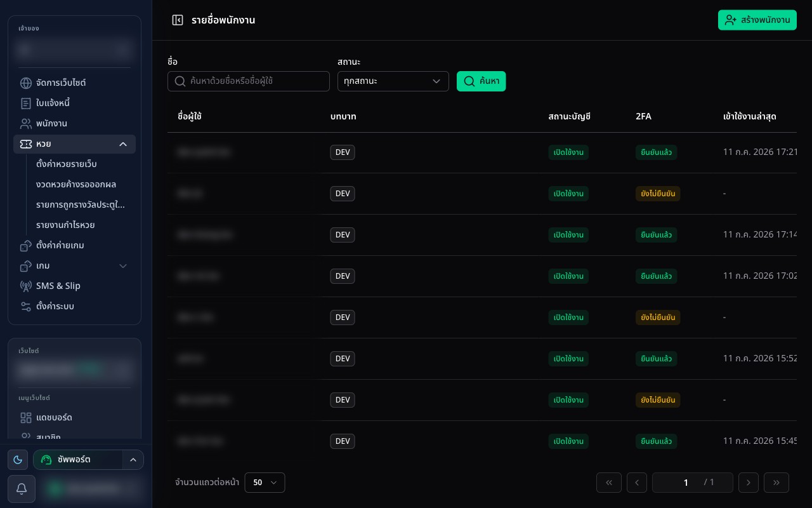This screenshot has width=812, height=508.
Task: Click the magnifier icon in name search field
Action: tap(180, 81)
